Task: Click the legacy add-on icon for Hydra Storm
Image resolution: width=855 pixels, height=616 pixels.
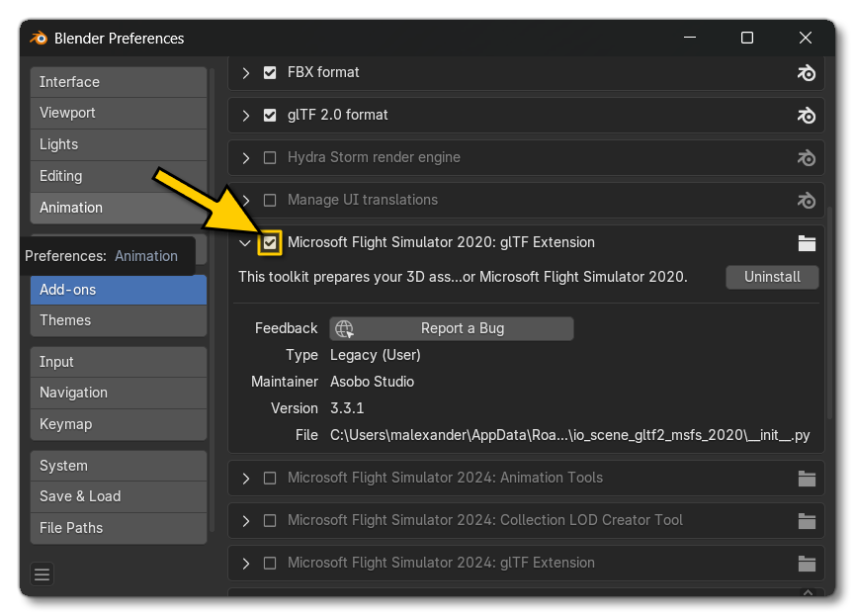Action: coord(807,157)
